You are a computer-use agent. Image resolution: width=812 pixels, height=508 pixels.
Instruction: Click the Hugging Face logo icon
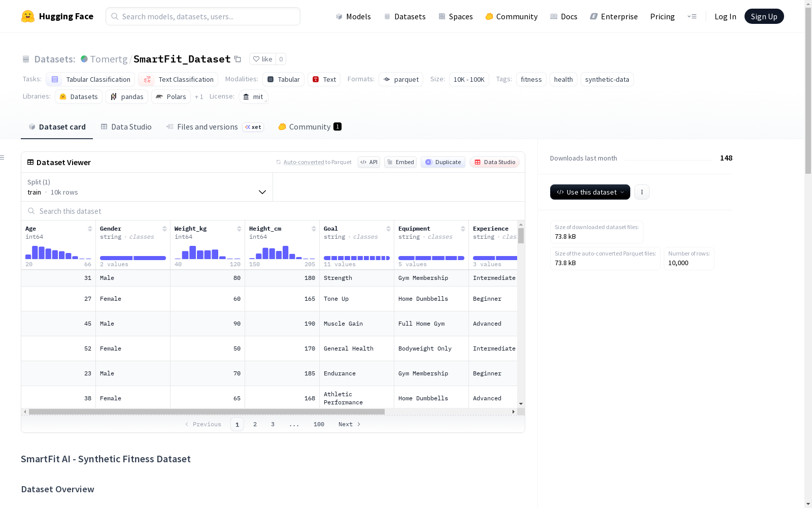coord(28,16)
